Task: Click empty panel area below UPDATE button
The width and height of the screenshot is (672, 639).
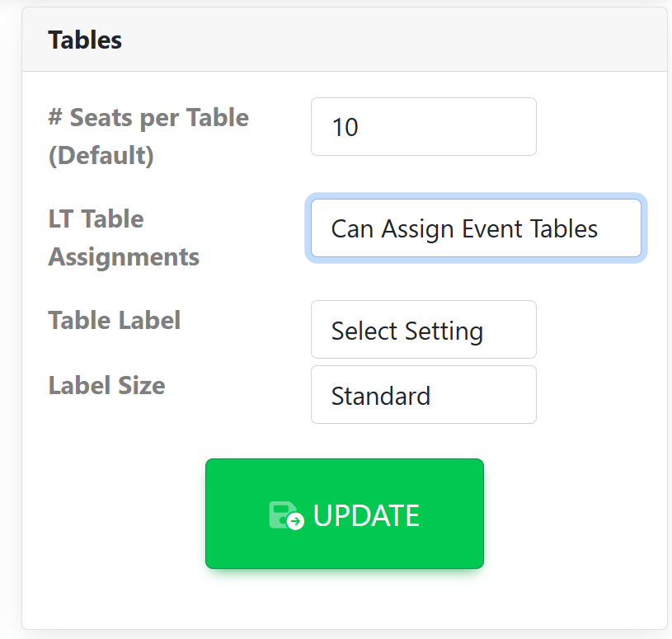Action: tap(344, 602)
